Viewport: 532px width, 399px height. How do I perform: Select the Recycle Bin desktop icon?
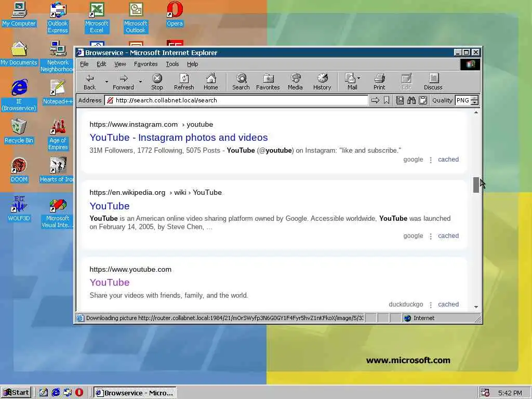pyautogui.click(x=19, y=131)
